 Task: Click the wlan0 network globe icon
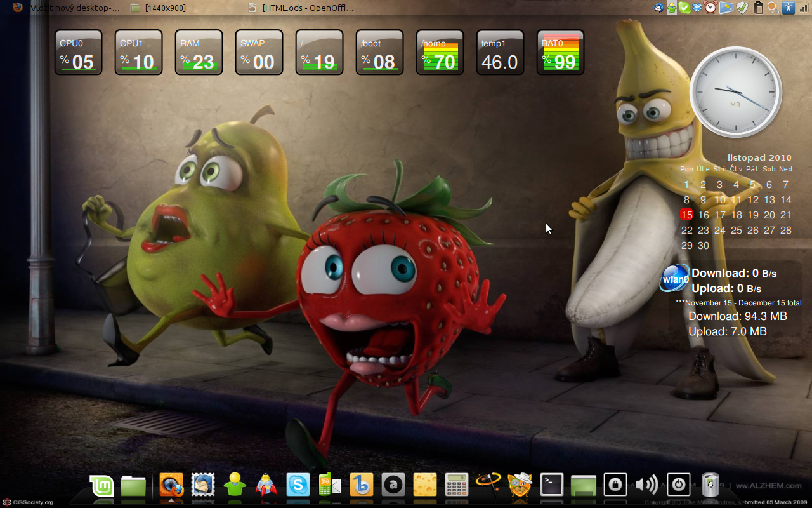(x=674, y=278)
